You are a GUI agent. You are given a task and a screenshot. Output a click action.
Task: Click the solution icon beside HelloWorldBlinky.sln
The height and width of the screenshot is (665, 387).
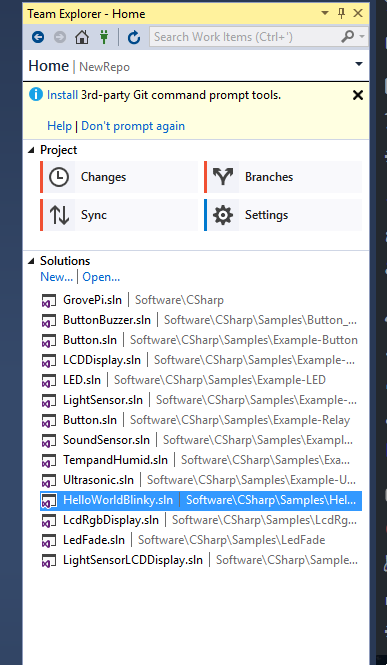pyautogui.click(x=49, y=501)
